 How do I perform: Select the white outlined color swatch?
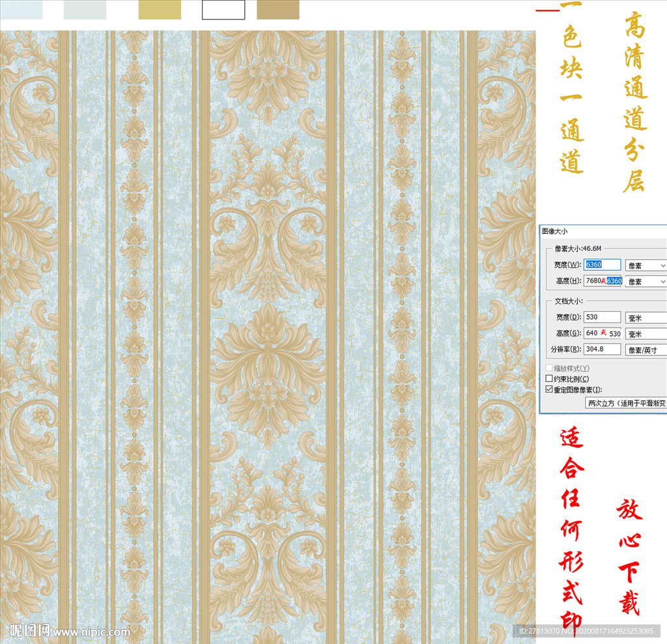[x=223, y=10]
